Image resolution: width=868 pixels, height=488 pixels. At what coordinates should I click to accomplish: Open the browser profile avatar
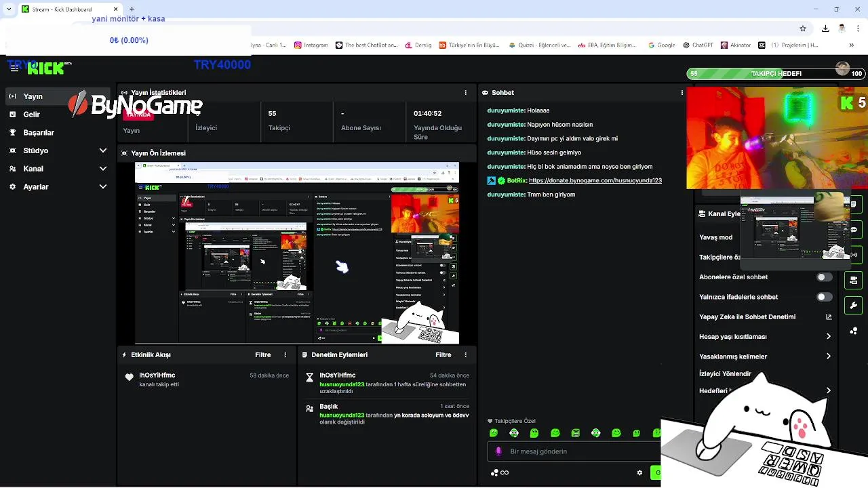coord(842,28)
